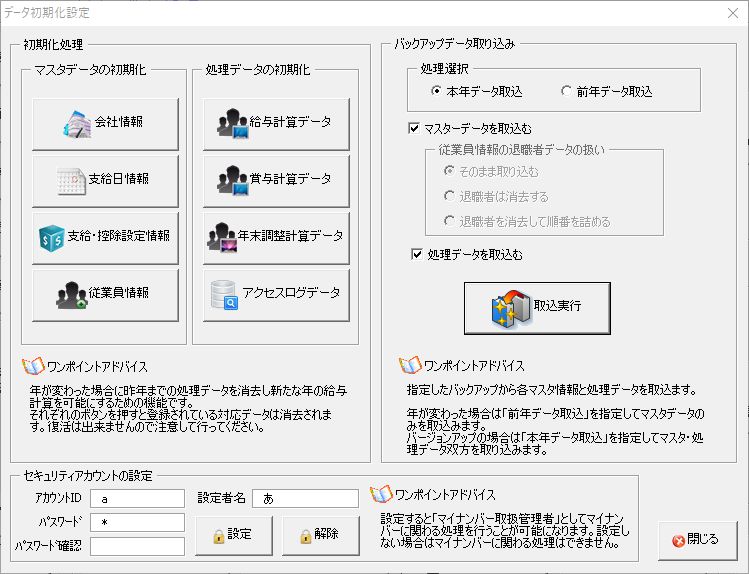
Task: Click the 閉じる button
Action: tap(696, 540)
